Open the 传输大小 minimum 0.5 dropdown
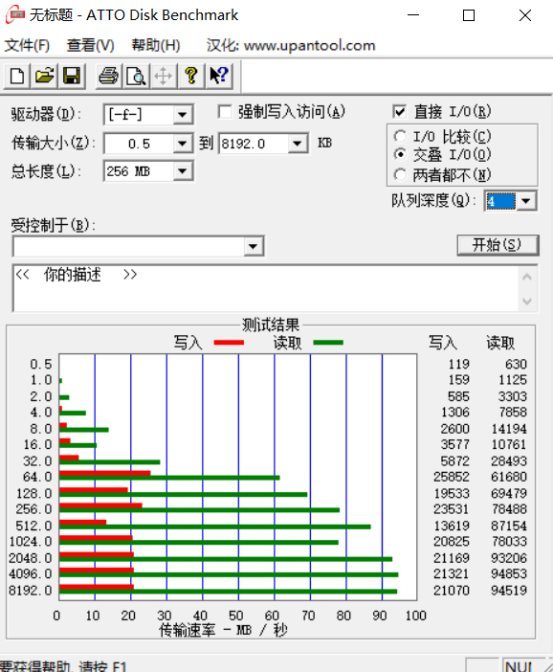The image size is (553, 672). click(x=183, y=144)
